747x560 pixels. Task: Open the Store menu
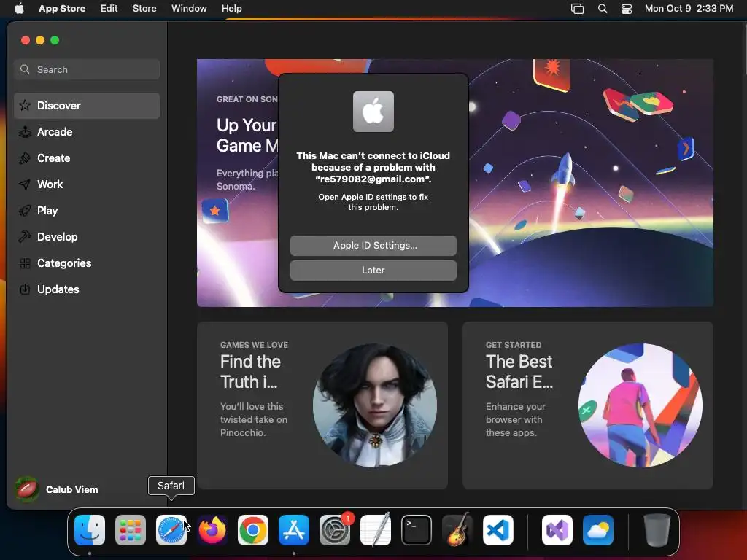(144, 8)
